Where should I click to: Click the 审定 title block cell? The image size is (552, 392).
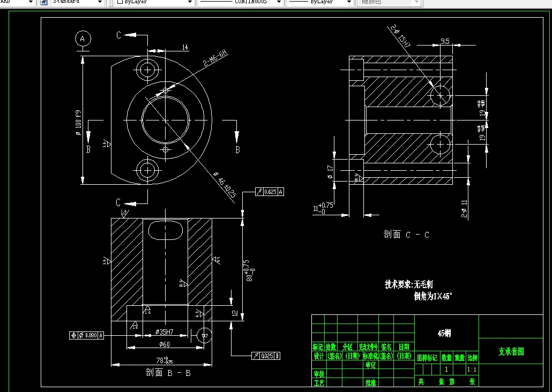[x=370, y=365]
